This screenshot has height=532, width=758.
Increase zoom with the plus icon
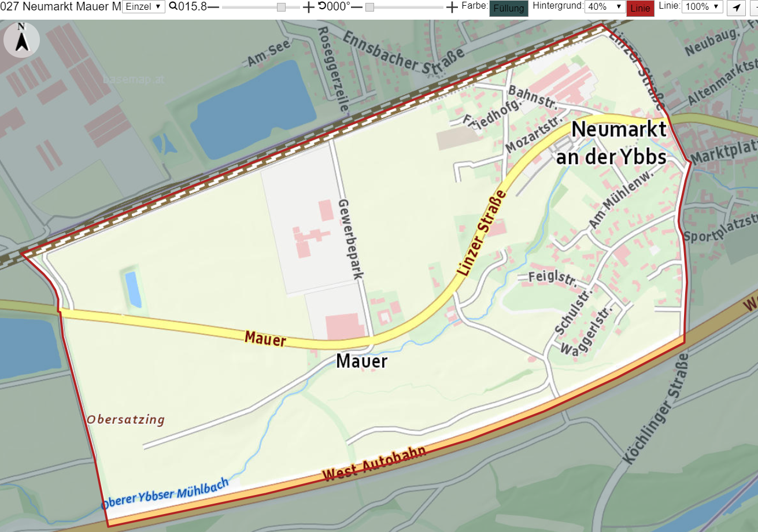309,7
